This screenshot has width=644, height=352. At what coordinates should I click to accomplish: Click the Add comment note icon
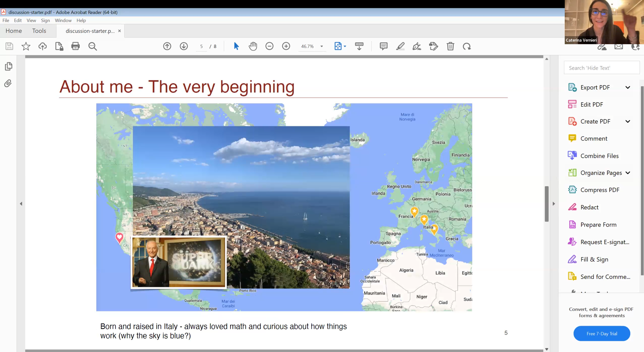383,46
